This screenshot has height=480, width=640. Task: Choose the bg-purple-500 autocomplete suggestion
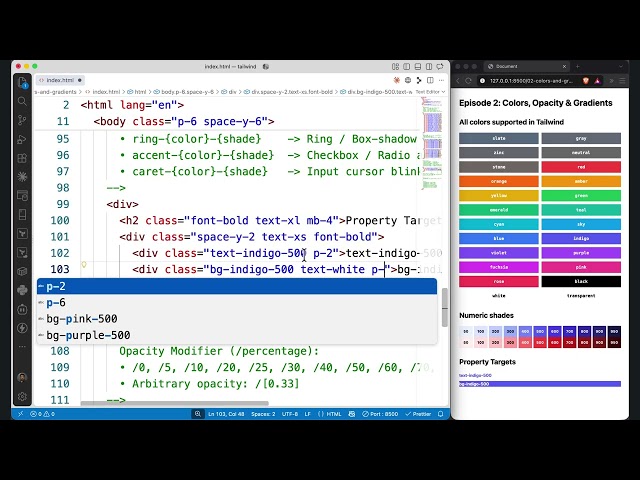237,335
